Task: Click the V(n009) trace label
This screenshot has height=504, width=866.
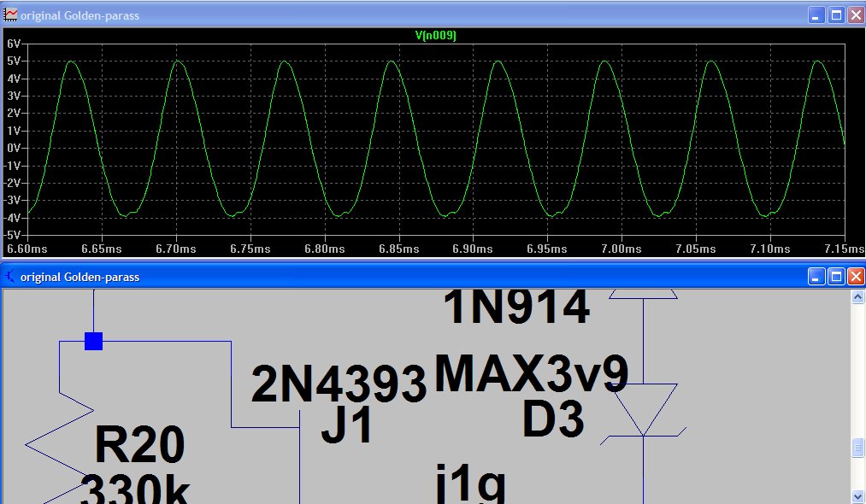Action: [435, 35]
